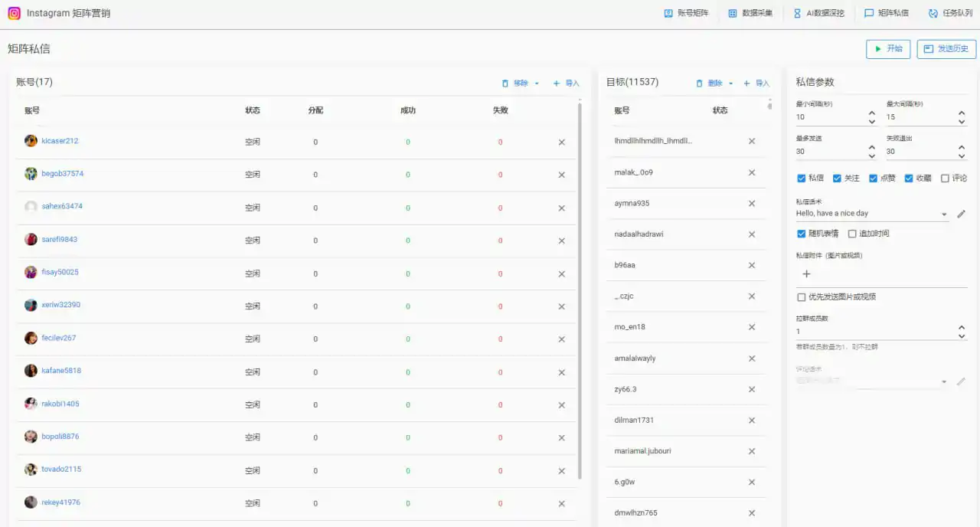
Task: Click the pencil icon beside 私信话术
Action: 962,214
